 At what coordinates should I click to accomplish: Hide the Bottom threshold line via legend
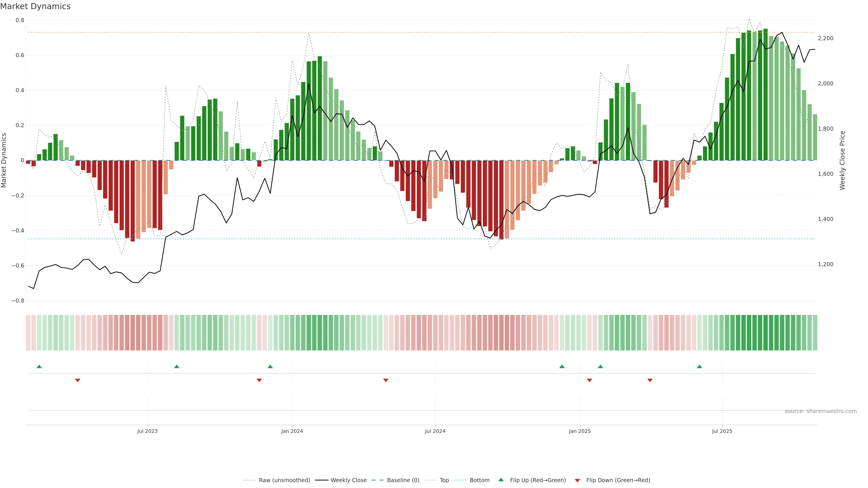[479, 480]
